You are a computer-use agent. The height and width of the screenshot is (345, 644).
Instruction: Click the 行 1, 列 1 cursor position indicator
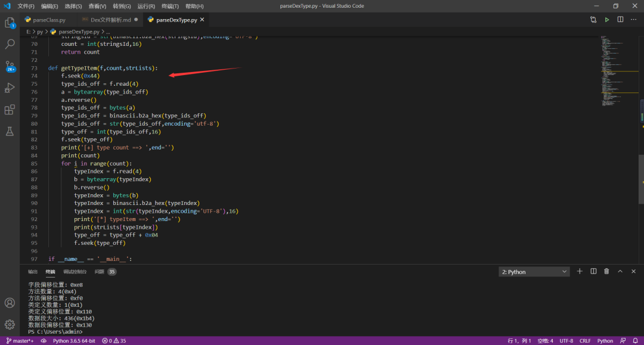click(x=519, y=341)
